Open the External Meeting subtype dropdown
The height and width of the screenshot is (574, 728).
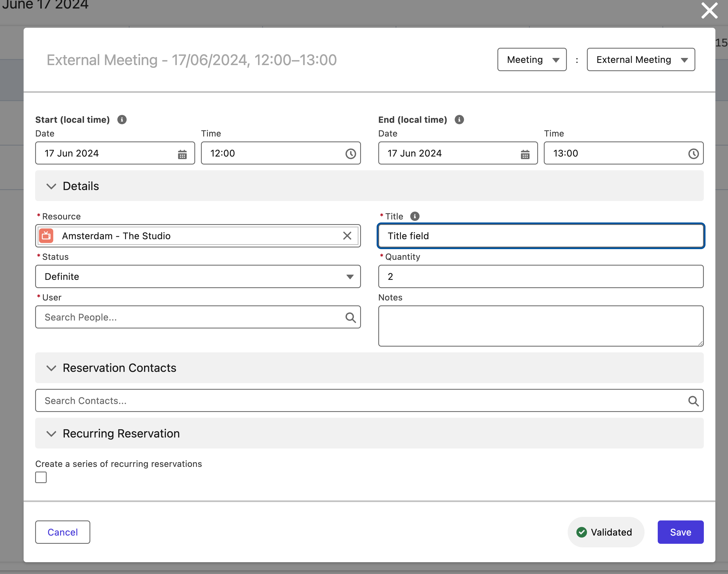[641, 60]
